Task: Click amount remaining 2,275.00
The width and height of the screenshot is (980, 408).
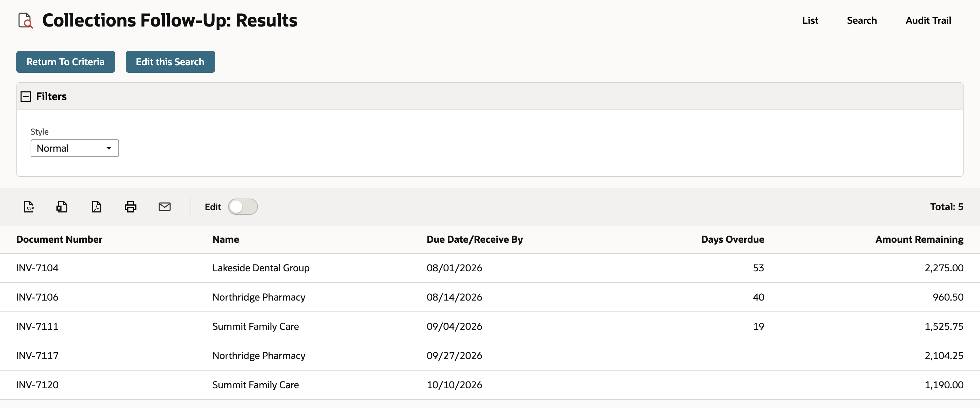Action: click(944, 268)
